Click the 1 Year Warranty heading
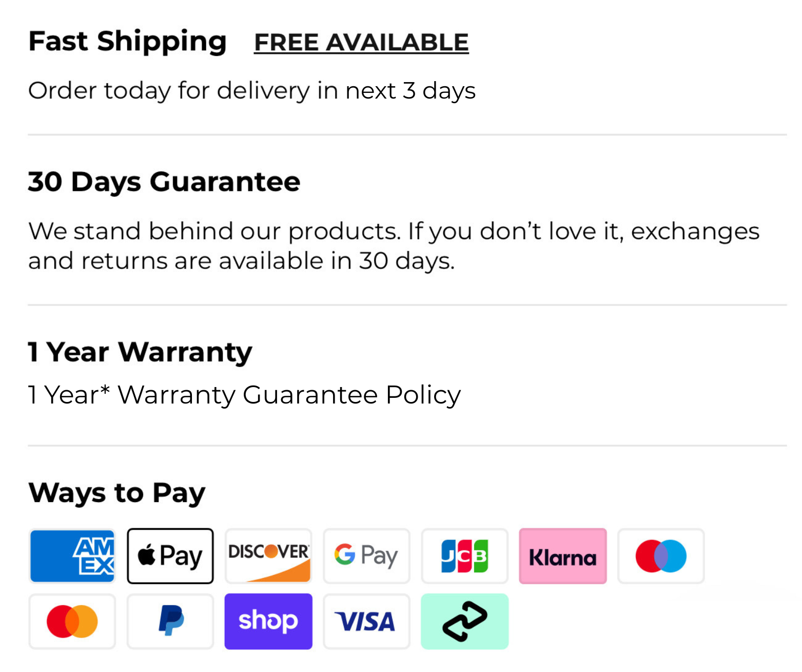The height and width of the screenshot is (672, 802). [x=140, y=352]
